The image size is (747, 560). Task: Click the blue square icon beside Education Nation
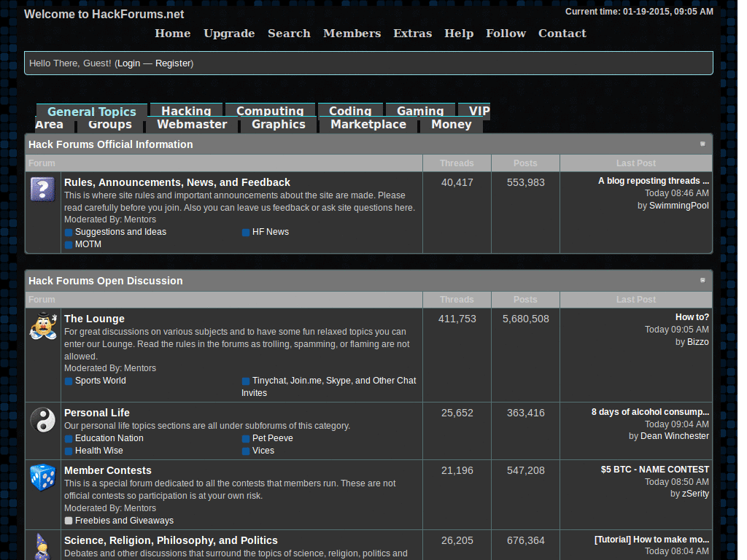tap(69, 438)
